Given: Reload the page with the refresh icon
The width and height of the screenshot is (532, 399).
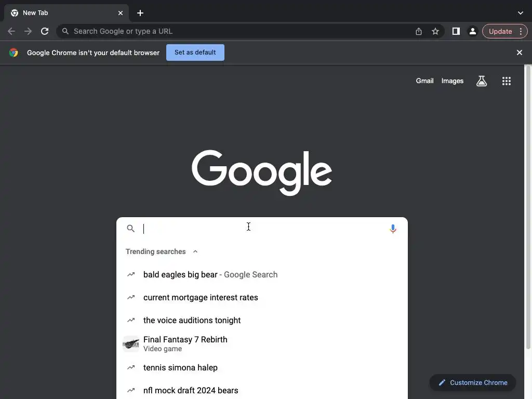Looking at the screenshot, I should [45, 32].
